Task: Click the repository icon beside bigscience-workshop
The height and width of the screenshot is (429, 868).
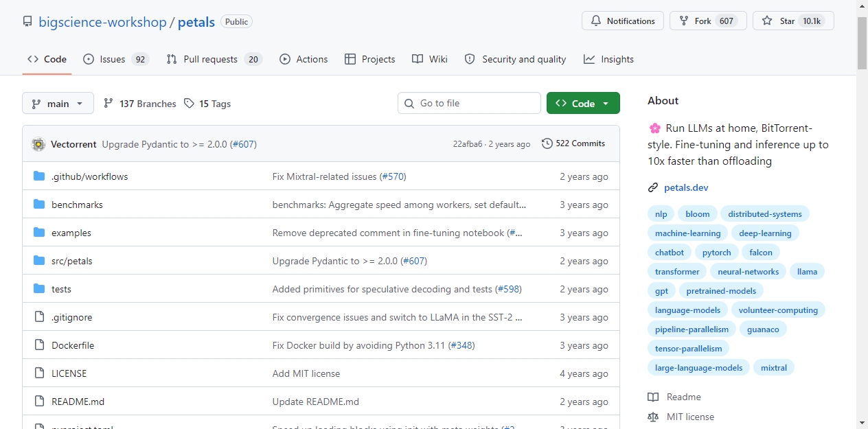Action: point(27,22)
